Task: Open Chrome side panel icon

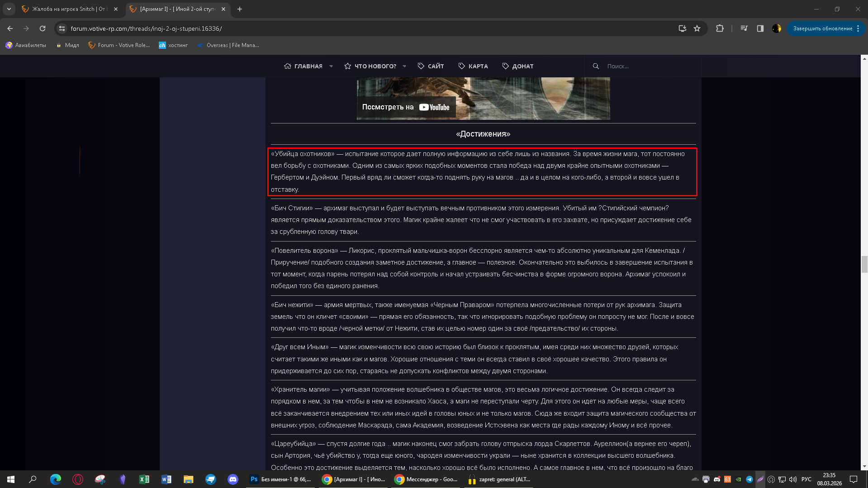Action: 760,28
